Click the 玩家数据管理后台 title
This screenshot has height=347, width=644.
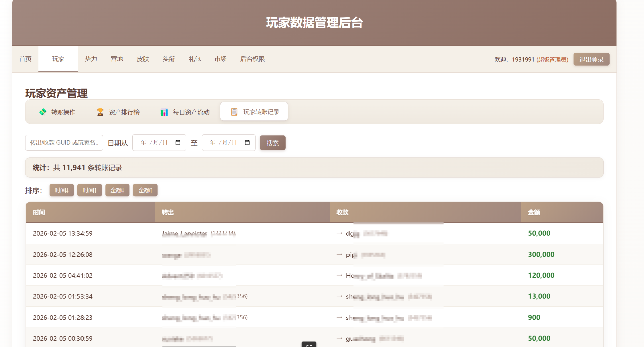pos(314,23)
